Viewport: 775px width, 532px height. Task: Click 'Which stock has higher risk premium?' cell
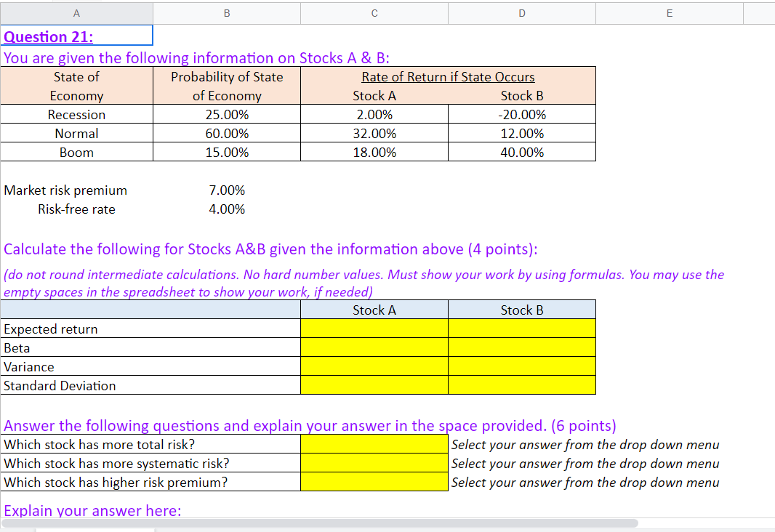pyautogui.click(x=150, y=482)
